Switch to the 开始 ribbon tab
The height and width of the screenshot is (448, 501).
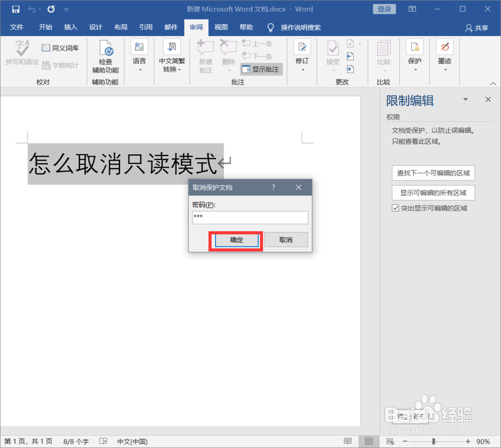(46, 28)
